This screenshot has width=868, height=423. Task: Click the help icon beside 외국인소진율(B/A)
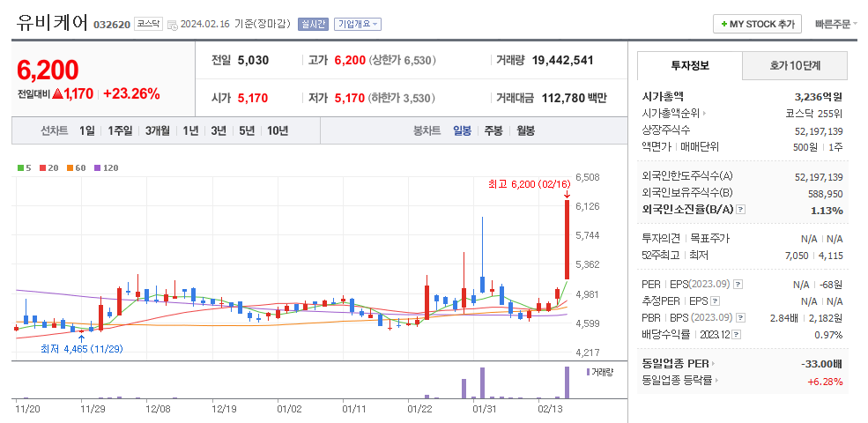(741, 210)
